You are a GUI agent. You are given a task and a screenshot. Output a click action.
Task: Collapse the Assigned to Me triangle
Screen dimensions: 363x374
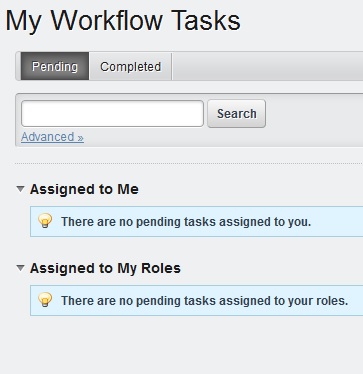point(20,189)
